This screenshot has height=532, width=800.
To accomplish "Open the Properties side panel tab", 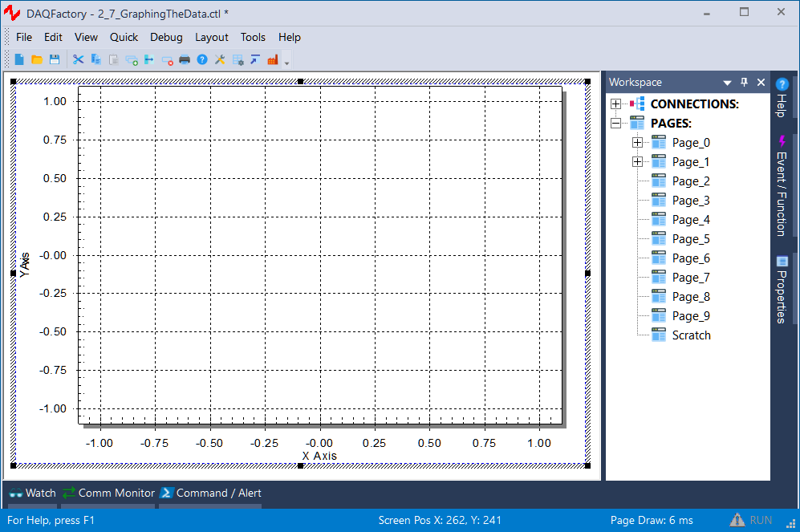I will 782,289.
